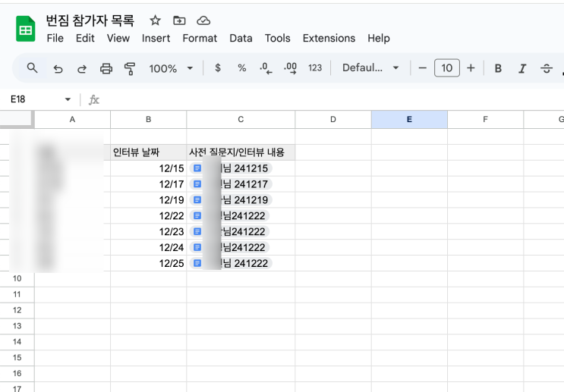Open the Extensions menu
Screen dimensions: 564x392
click(x=329, y=38)
